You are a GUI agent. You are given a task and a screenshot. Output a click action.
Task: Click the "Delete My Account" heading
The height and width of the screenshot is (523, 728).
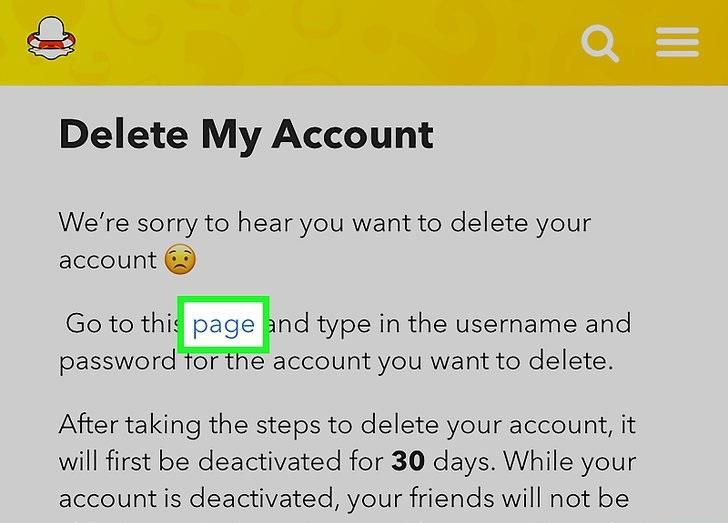(246, 134)
